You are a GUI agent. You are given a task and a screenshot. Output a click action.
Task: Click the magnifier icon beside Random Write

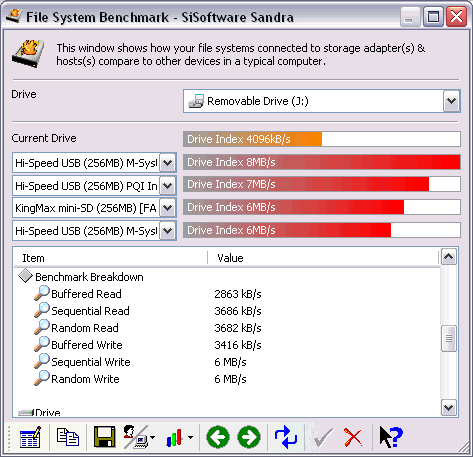42,378
